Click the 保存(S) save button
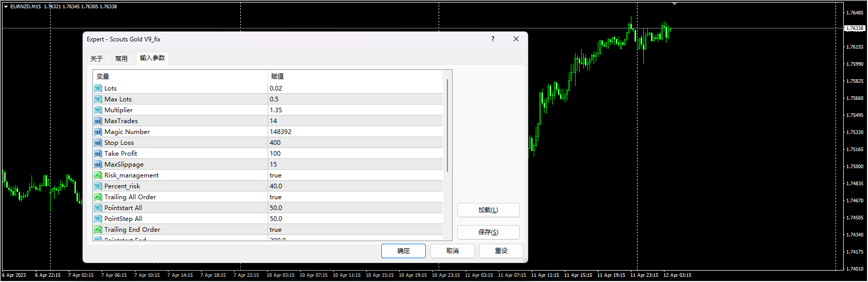868x282 pixels. [488, 232]
